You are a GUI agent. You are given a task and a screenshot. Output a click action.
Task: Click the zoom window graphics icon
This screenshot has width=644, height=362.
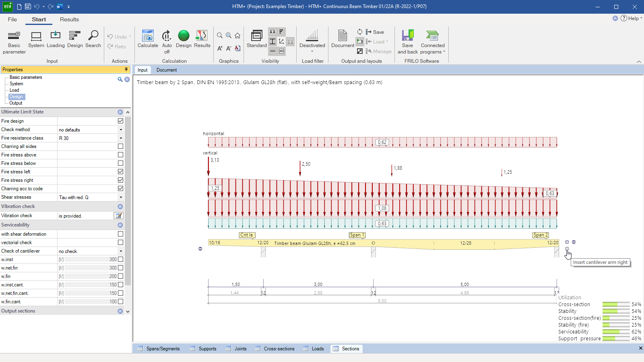pyautogui.click(x=229, y=35)
